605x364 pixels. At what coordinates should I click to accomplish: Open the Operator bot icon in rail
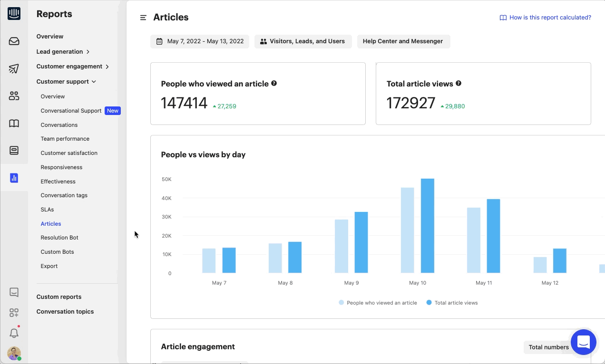click(x=14, y=151)
